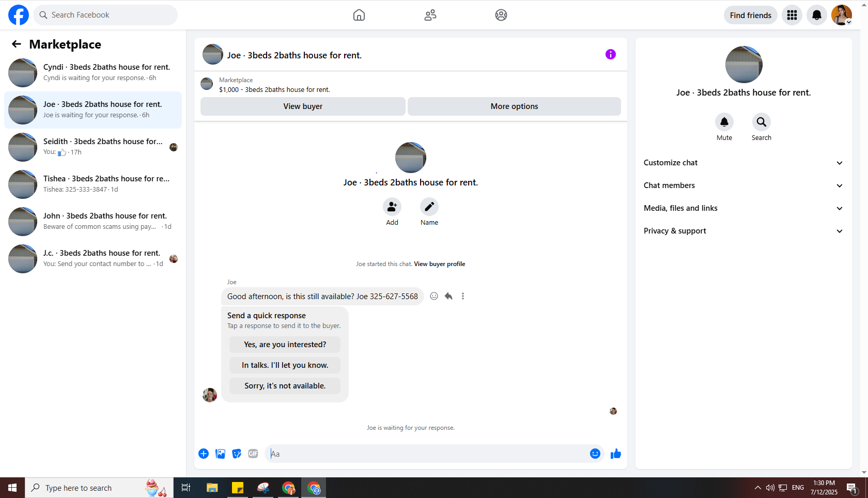Add people using the Add icon
Viewport: 868px width, 498px height.
point(392,207)
